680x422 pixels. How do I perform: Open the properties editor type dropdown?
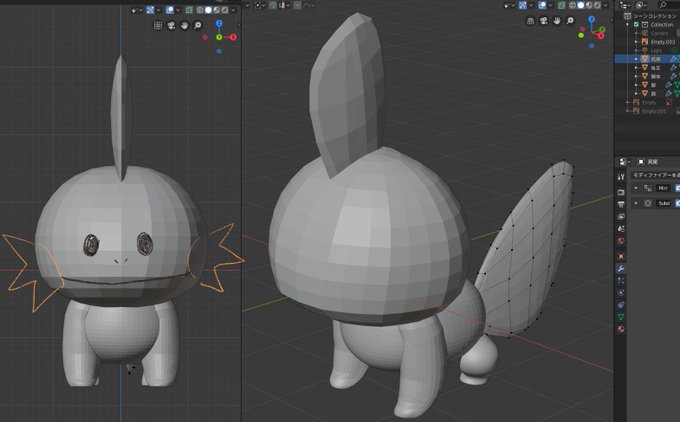[624, 161]
